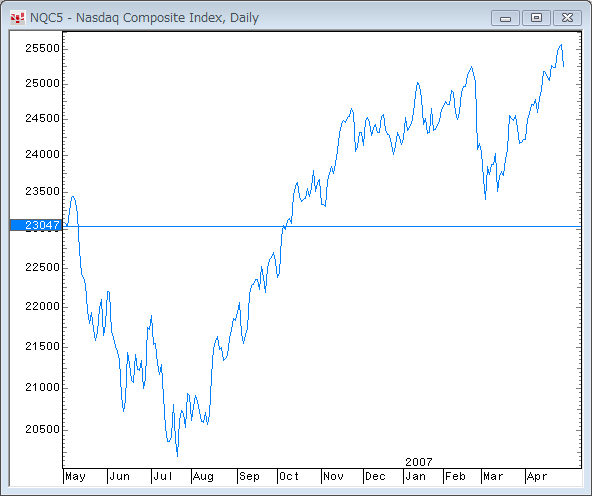Click the Aug label on date axis
This screenshot has height=496, width=592.
click(x=203, y=477)
